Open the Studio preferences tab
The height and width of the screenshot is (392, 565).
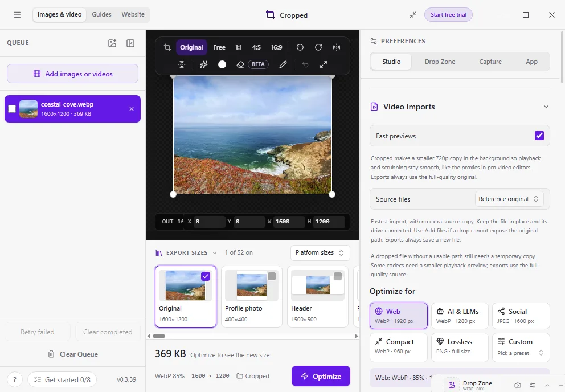[391, 62]
